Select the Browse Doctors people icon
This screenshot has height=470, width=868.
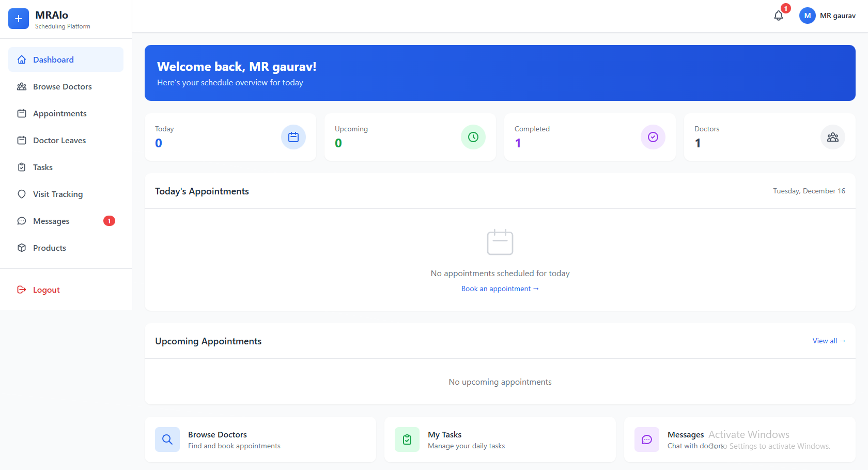22,86
